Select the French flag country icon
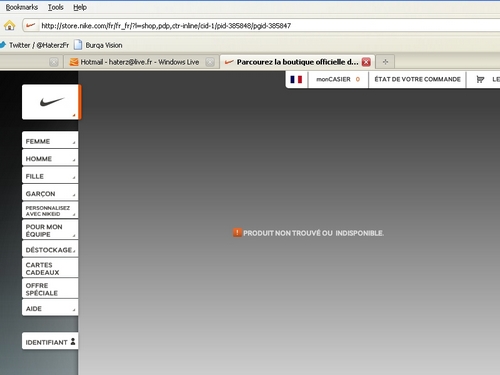The height and width of the screenshot is (375, 500). click(296, 79)
